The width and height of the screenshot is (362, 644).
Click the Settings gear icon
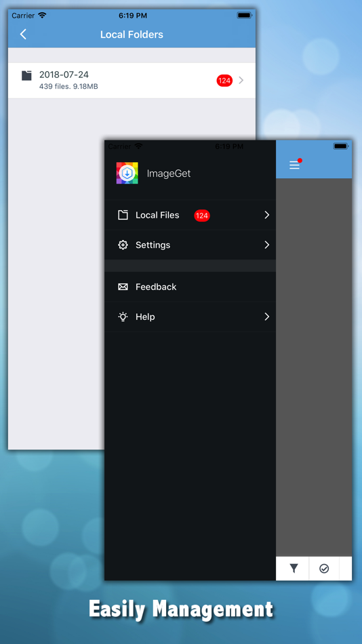pyautogui.click(x=123, y=245)
